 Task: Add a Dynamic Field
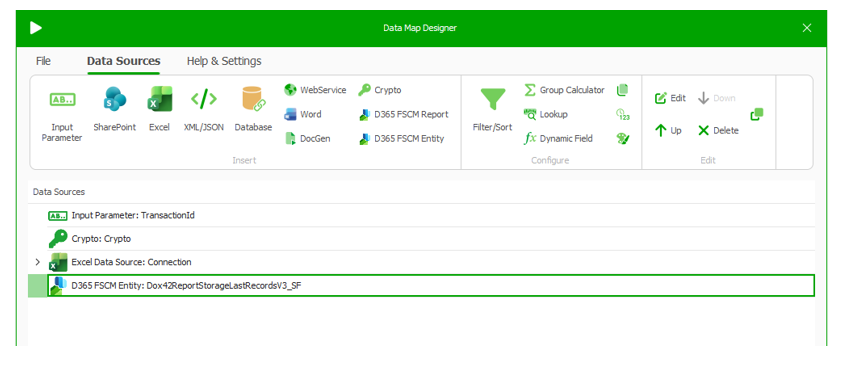(558, 138)
